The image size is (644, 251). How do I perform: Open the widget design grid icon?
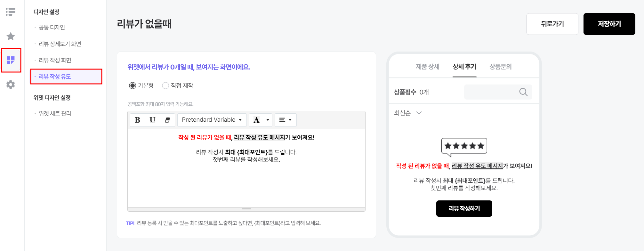[11, 60]
